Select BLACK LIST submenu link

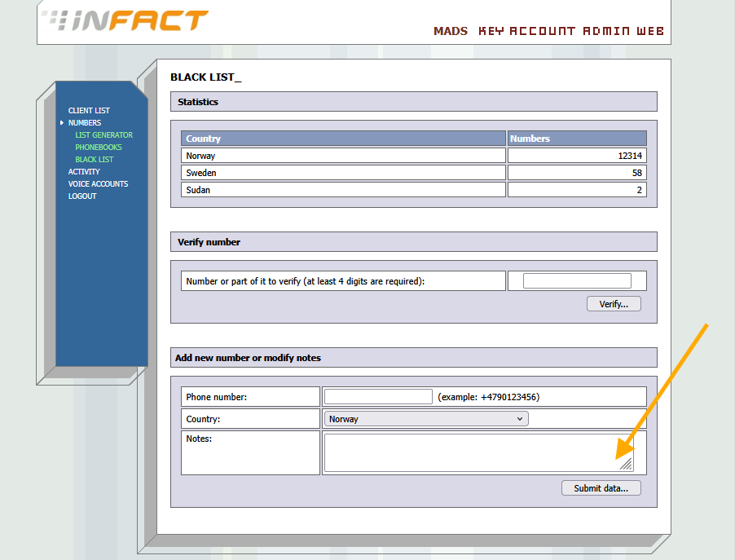[94, 160]
